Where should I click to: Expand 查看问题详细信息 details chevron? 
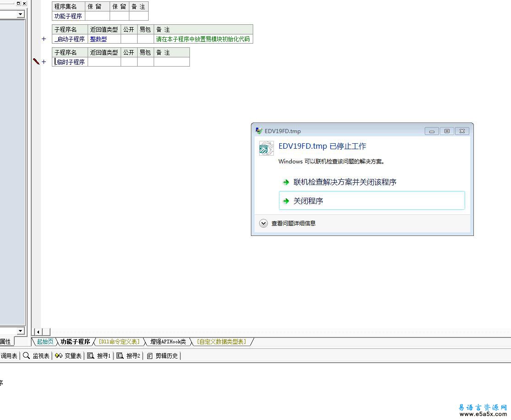[263, 224]
